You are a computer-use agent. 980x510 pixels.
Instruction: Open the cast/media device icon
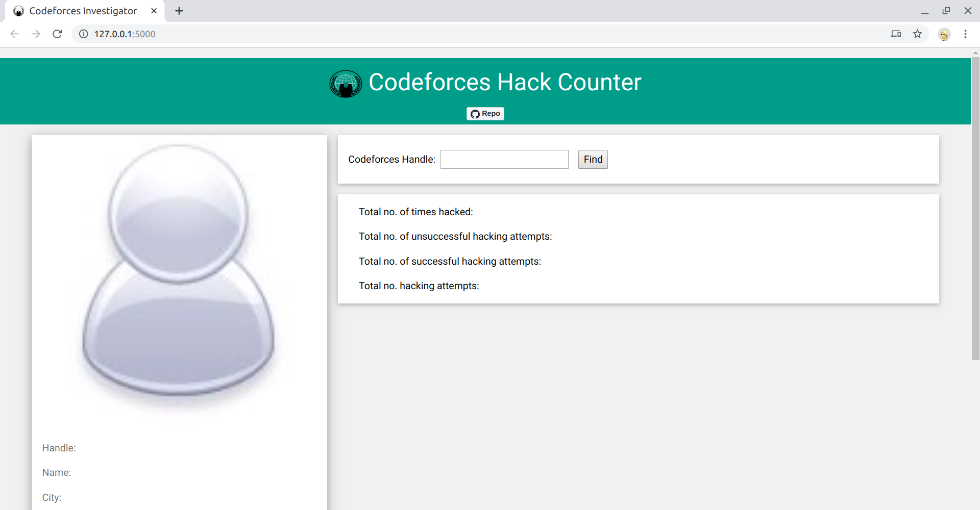[896, 34]
